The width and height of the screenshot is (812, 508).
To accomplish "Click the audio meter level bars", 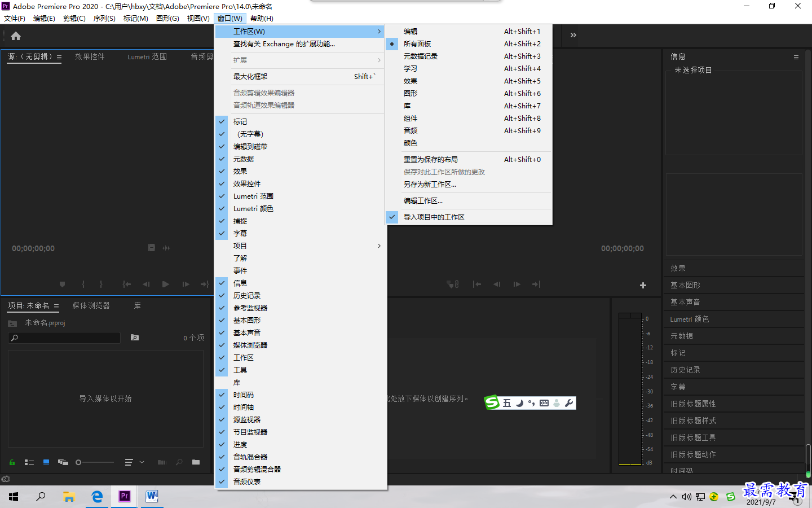I will [630, 389].
